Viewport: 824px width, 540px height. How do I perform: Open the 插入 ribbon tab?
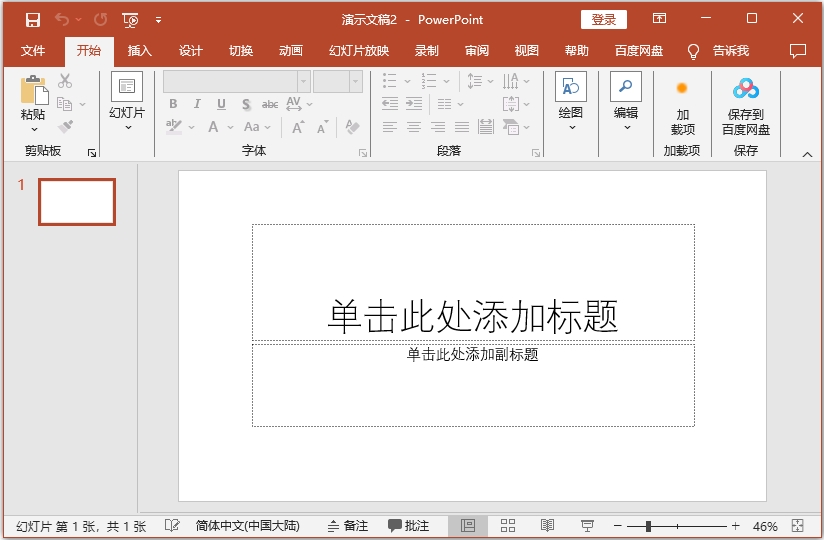(x=140, y=51)
